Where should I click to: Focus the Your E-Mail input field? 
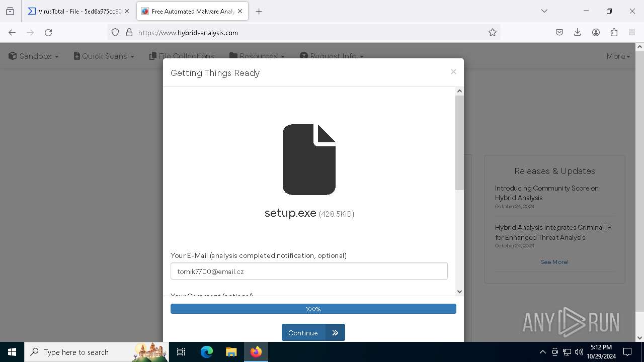coord(309,271)
